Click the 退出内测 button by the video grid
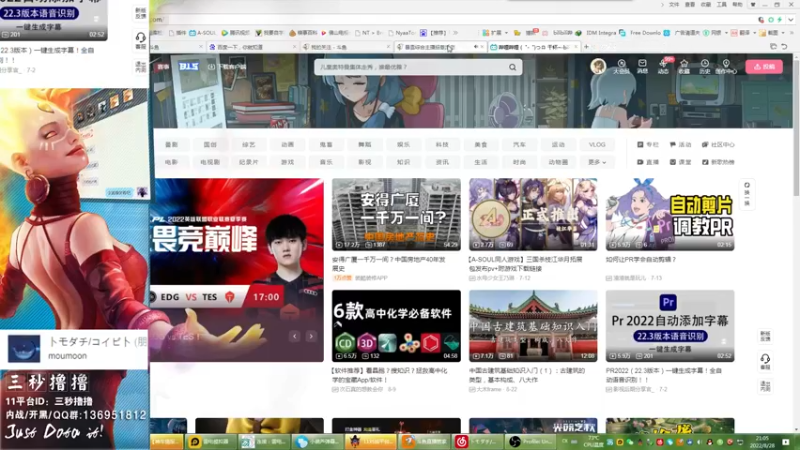 (765, 386)
